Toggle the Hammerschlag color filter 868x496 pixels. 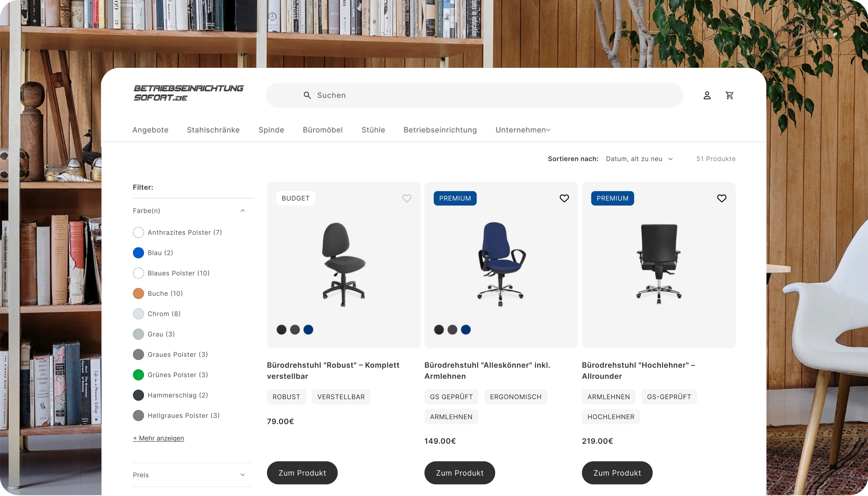click(x=170, y=395)
